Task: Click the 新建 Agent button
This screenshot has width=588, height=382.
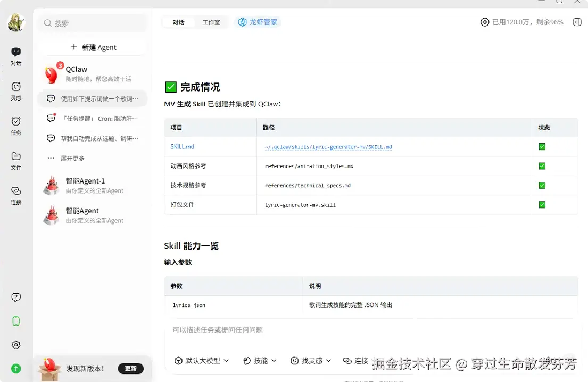Action: pos(93,47)
